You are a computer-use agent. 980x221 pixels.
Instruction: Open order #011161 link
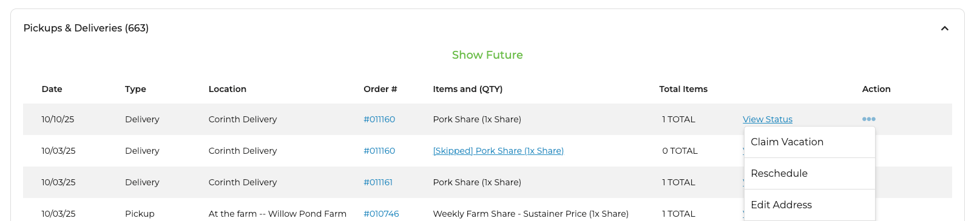378,182
